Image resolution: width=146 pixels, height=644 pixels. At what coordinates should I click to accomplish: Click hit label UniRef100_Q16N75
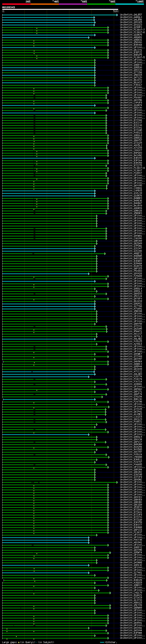tap(131, 35)
